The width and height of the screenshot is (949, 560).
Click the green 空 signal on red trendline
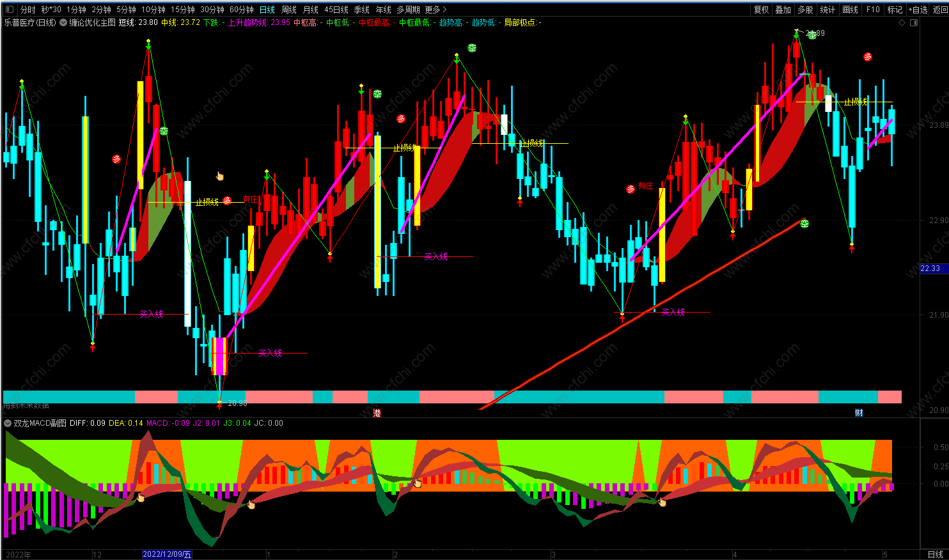[x=804, y=224]
